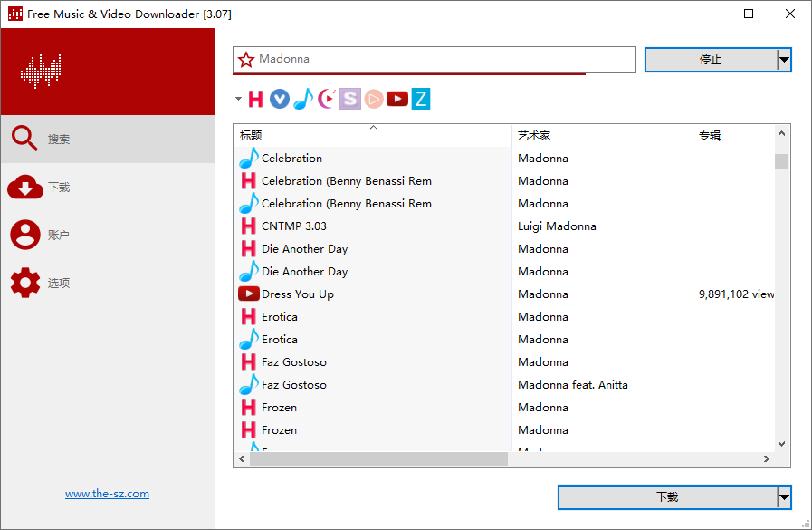Click H icon of first Celebration (Benny Benassi Rem

[x=249, y=181]
